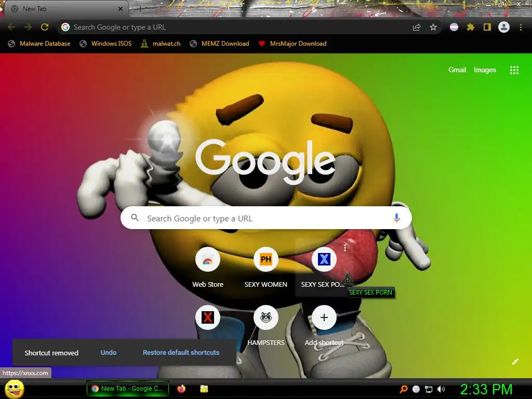
Task: Open Malware Database bookmark
Action: click(x=39, y=44)
